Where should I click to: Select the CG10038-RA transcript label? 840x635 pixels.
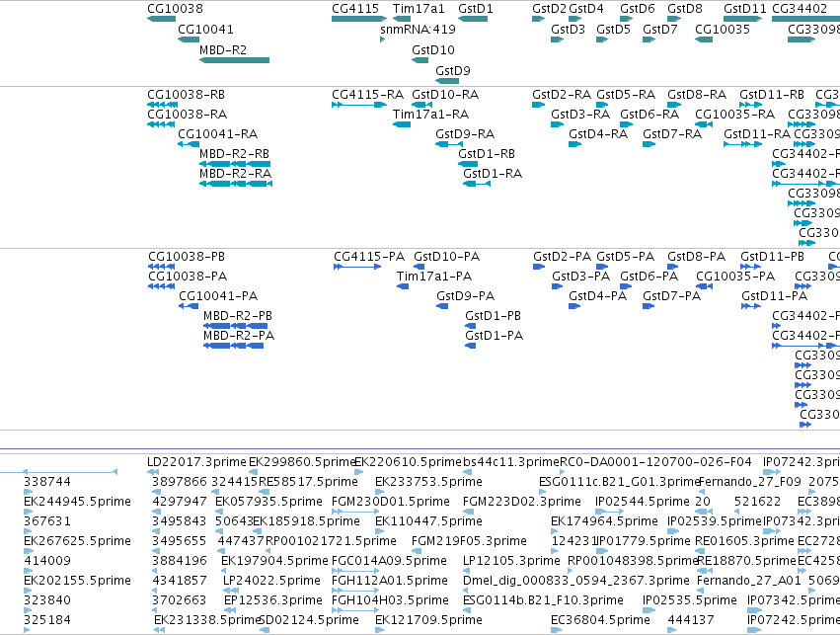187,115
